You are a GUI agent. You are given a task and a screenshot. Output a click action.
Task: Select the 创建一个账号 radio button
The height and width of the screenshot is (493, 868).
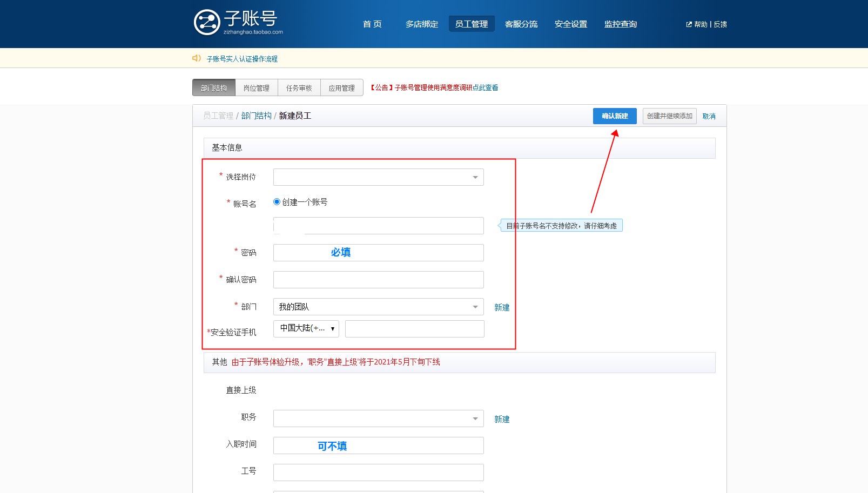coord(276,201)
